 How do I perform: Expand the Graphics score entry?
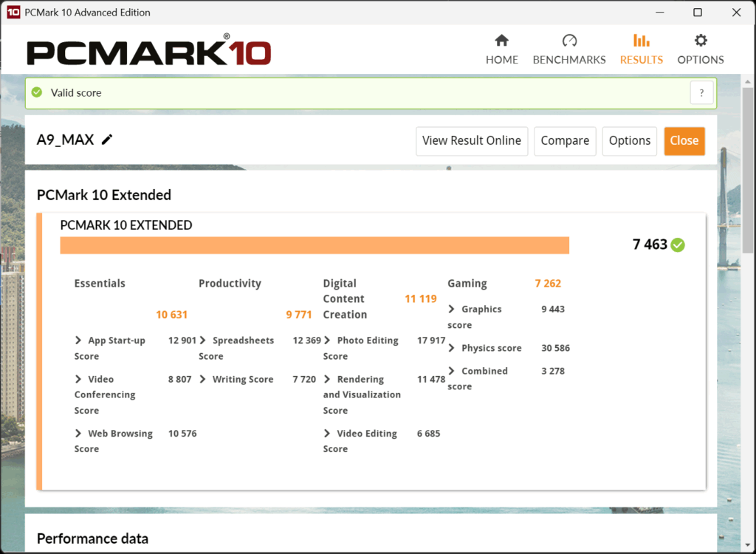[452, 310]
